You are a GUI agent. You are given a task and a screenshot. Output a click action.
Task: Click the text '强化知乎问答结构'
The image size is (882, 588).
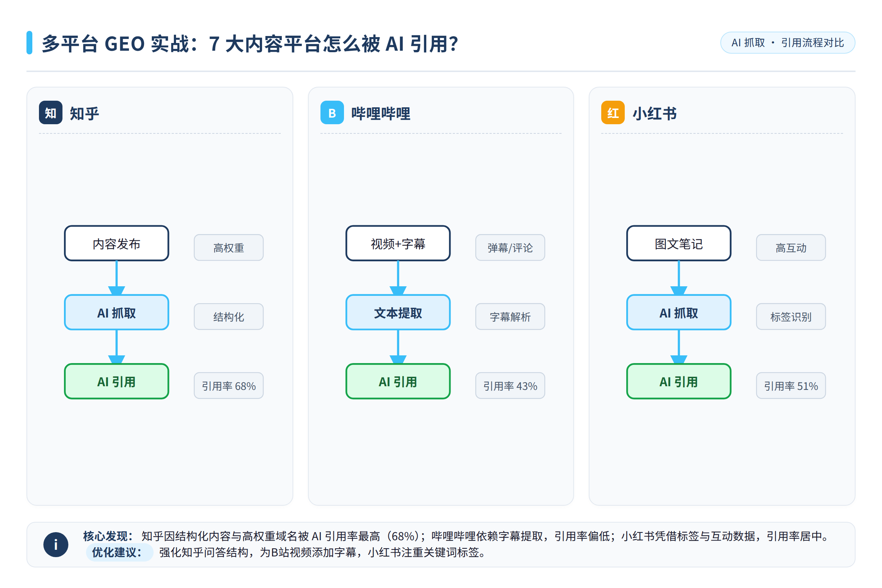[x=204, y=552]
